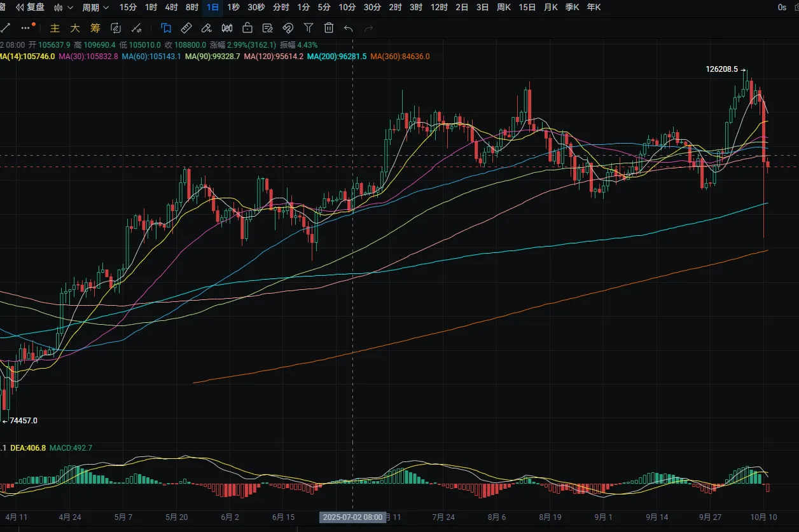This screenshot has height=532, width=799.
Task: Click the orange MA(360) indicator label
Action: coord(400,57)
